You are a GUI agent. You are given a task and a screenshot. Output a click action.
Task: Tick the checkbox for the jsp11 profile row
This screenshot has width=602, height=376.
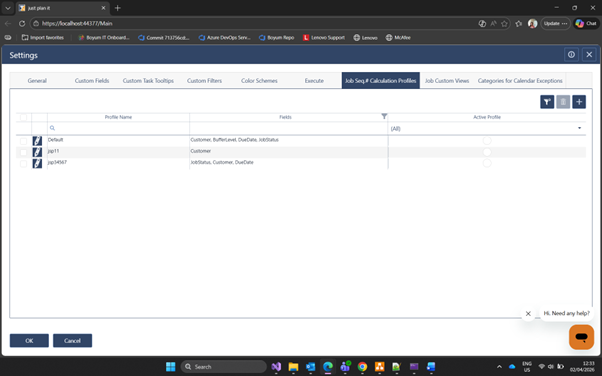(x=23, y=152)
